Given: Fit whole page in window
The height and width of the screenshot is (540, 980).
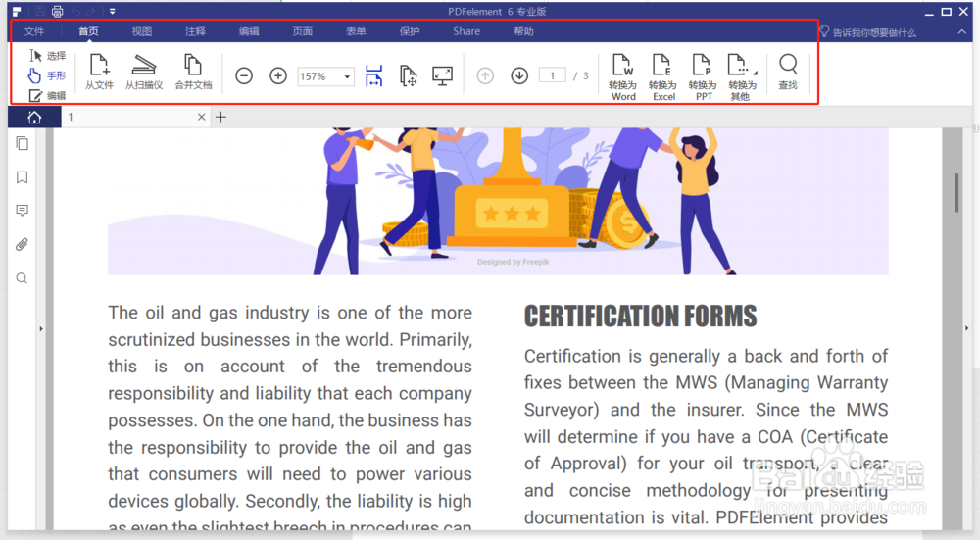Looking at the screenshot, I should click(x=408, y=75).
